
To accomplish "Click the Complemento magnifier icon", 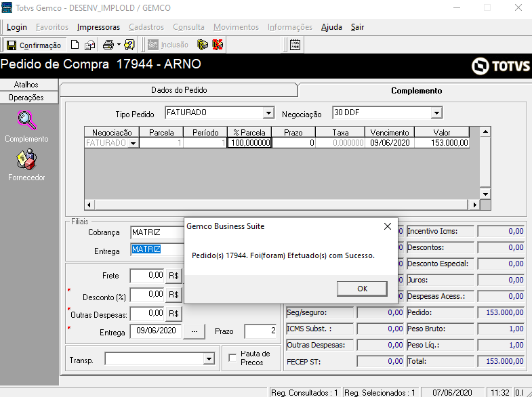I will coord(27,121).
